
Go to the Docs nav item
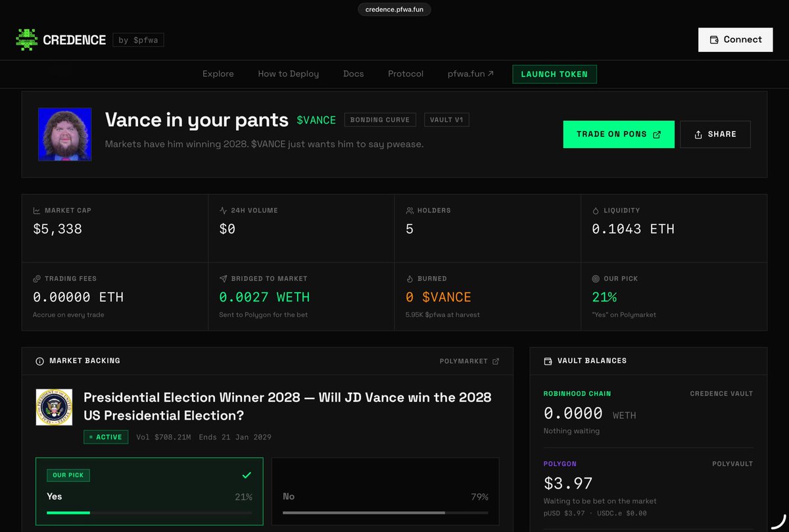pos(353,74)
